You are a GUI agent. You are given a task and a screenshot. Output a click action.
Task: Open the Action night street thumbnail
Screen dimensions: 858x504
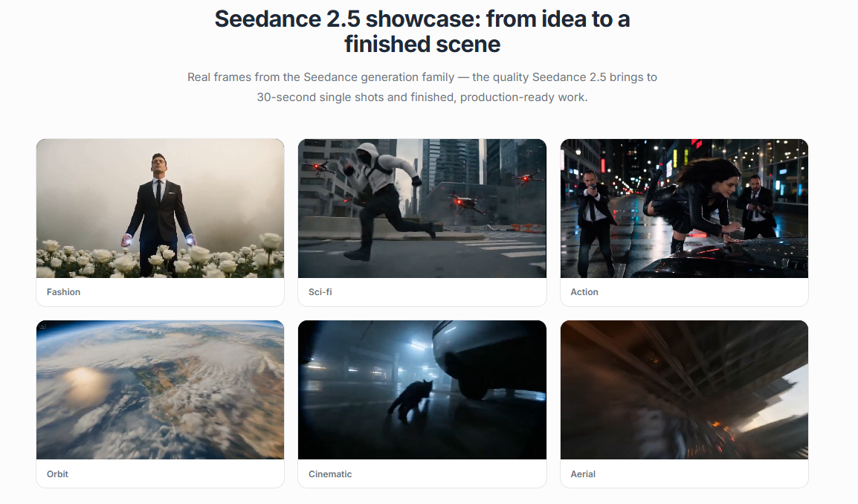pos(684,208)
